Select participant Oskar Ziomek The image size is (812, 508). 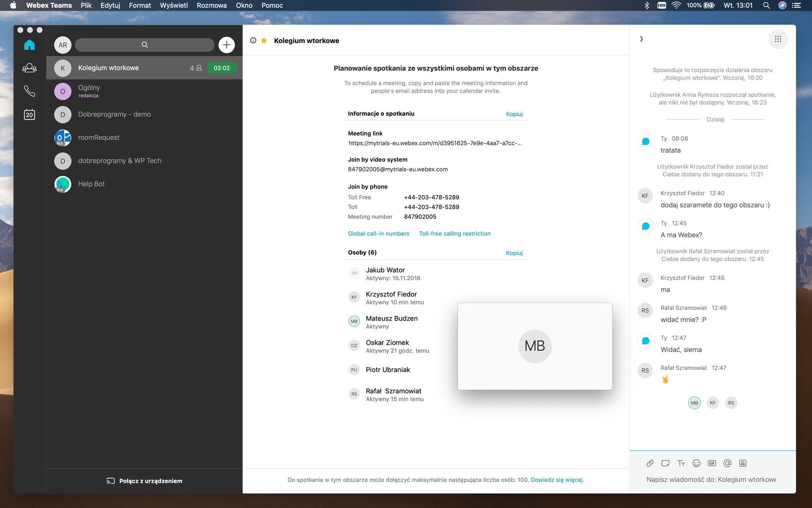tap(388, 346)
